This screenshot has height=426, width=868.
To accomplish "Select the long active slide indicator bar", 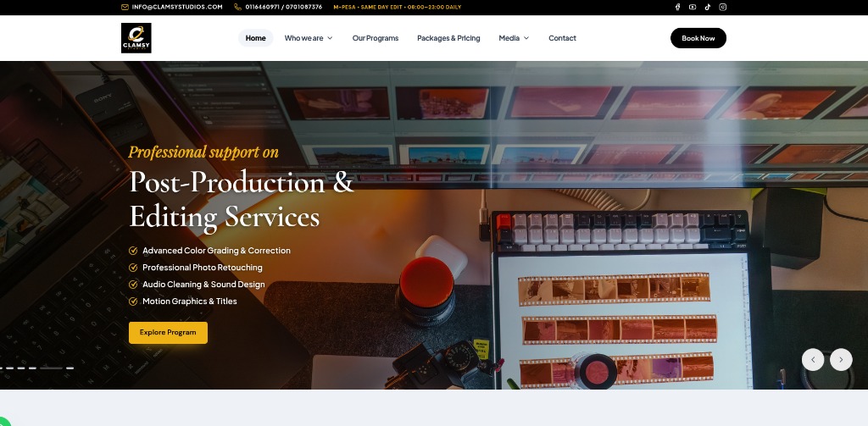I will pyautogui.click(x=51, y=368).
